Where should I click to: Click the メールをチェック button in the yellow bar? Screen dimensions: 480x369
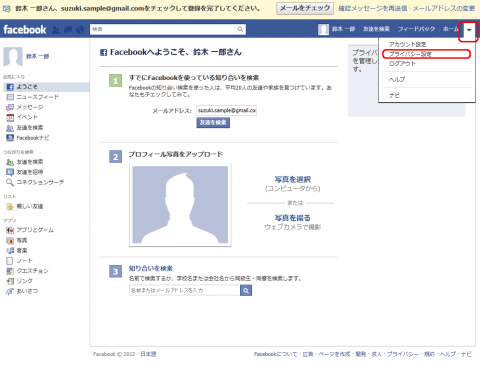[305, 8]
